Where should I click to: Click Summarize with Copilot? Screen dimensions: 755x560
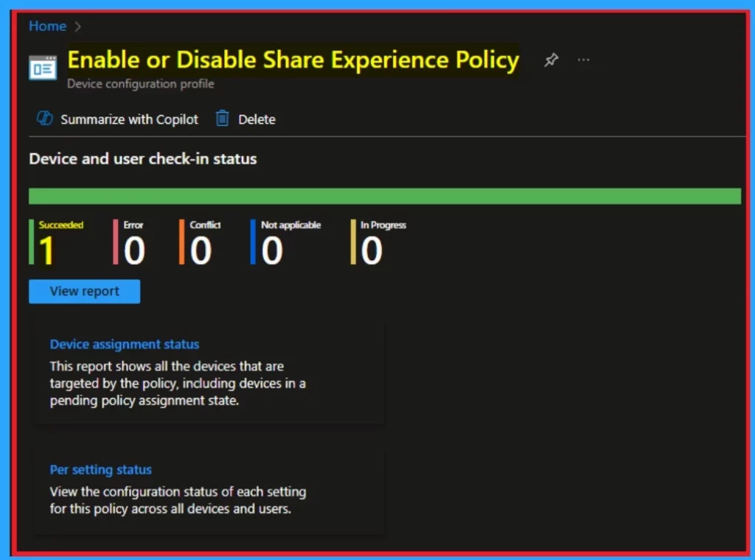(129, 119)
